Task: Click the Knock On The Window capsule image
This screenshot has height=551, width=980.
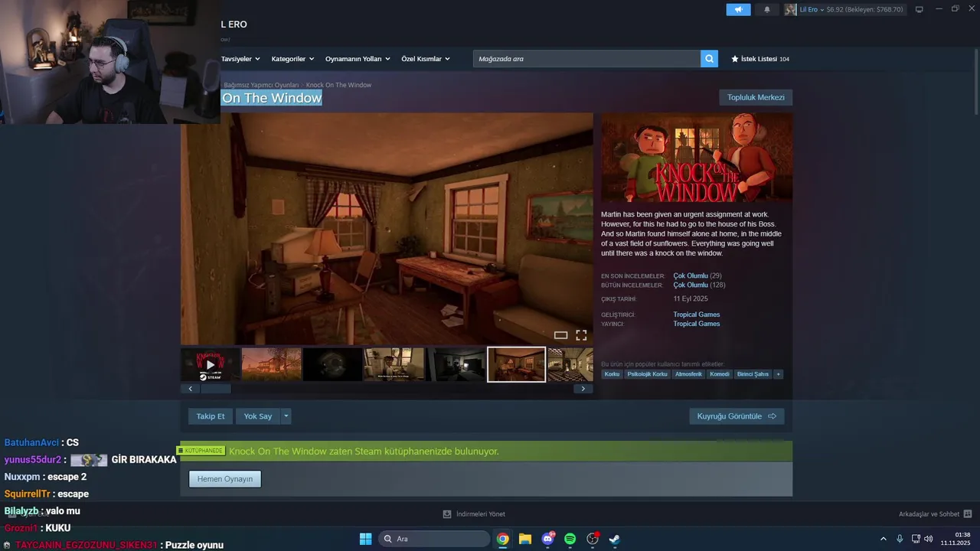Action: tap(697, 158)
